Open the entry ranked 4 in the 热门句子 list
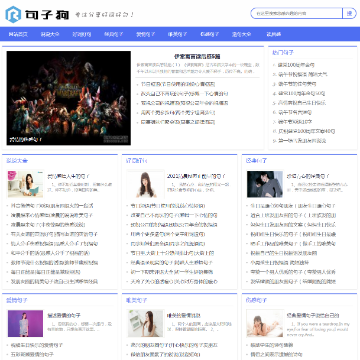 point(302,93)
